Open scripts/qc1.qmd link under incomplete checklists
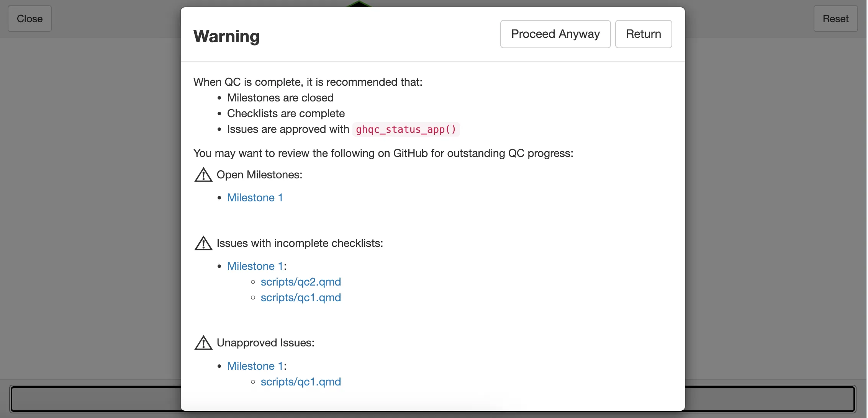The height and width of the screenshot is (418, 868). click(301, 297)
